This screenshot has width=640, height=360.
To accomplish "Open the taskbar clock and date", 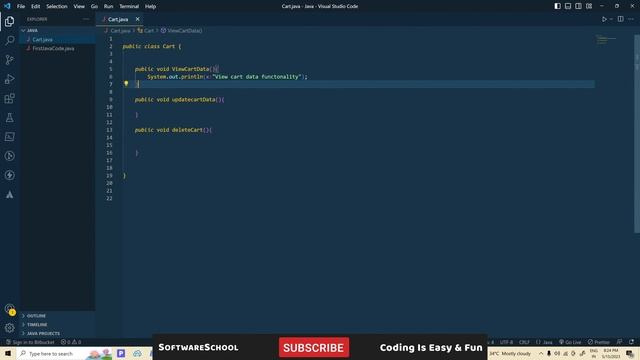I will [x=611, y=353].
